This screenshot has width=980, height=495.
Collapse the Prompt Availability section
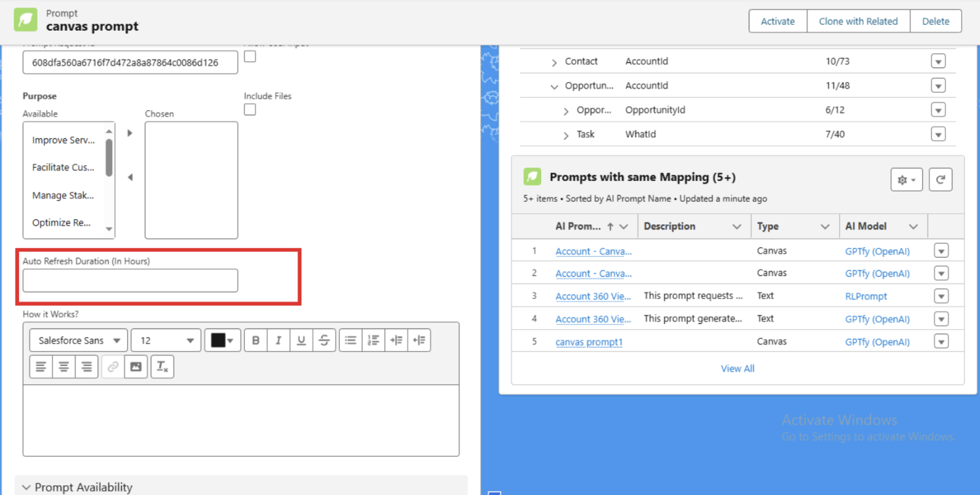pyautogui.click(x=26, y=487)
